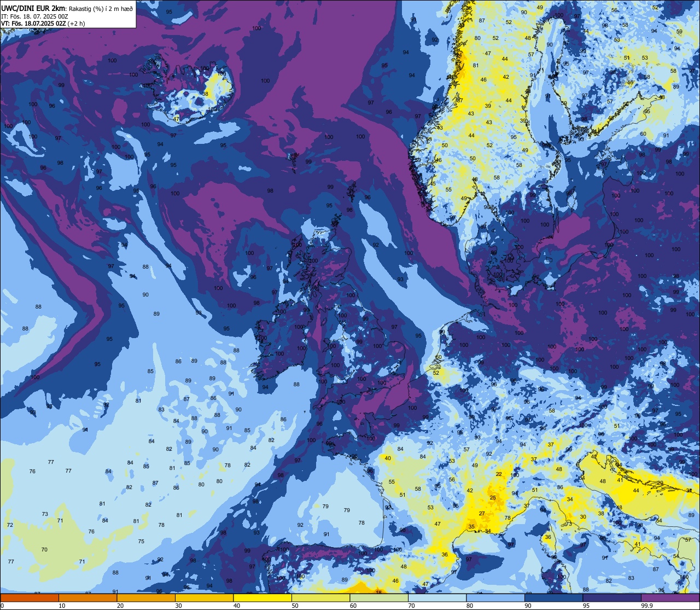Screen dimensions: 700x610
Task: Click the "72" value at the left map edge
Action: [x=10, y=525]
